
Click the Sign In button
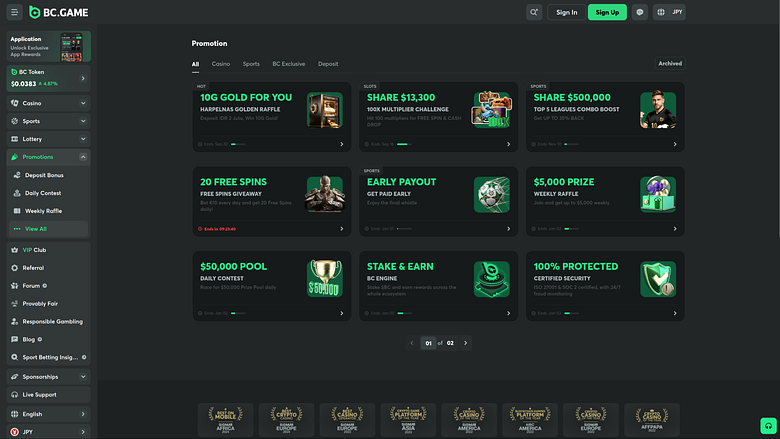[567, 12]
